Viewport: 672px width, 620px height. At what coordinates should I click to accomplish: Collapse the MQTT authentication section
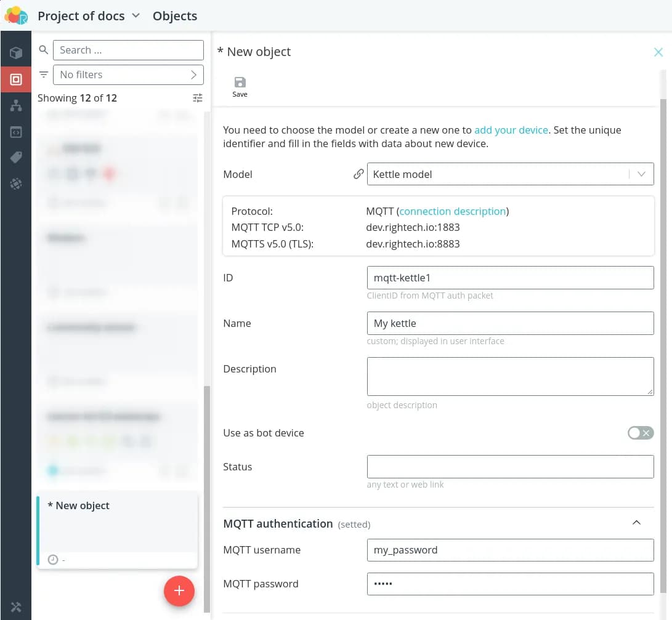pyautogui.click(x=636, y=523)
